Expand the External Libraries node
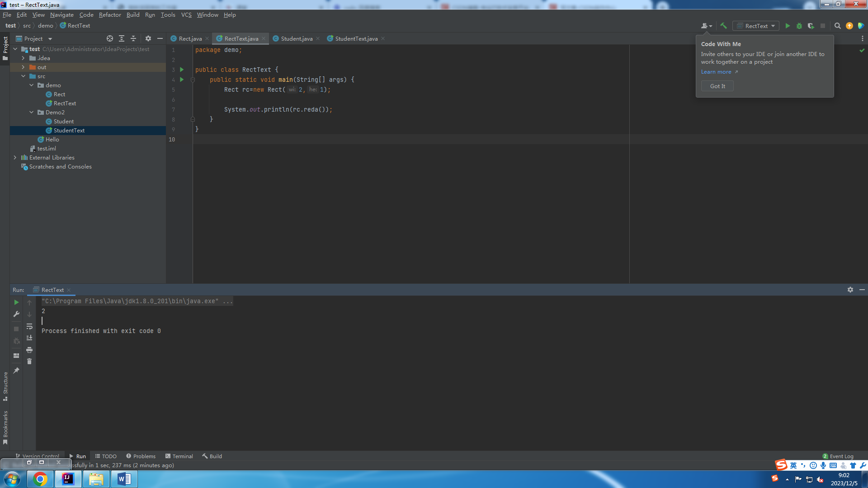Image resolution: width=868 pixels, height=488 pixels. coord(15,157)
